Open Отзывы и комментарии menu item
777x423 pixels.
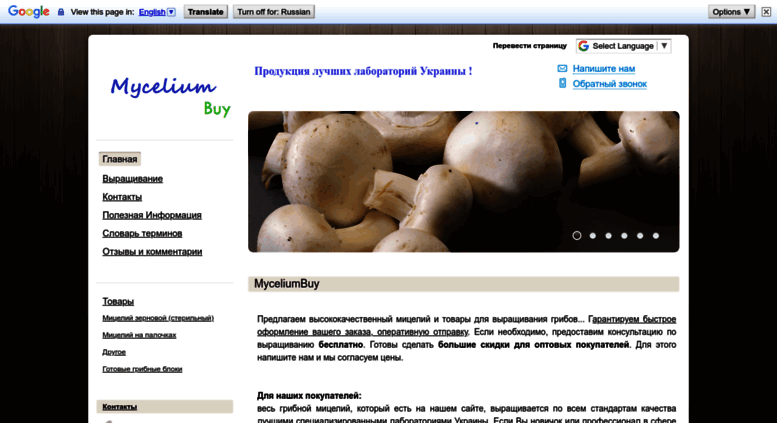pyautogui.click(x=152, y=252)
